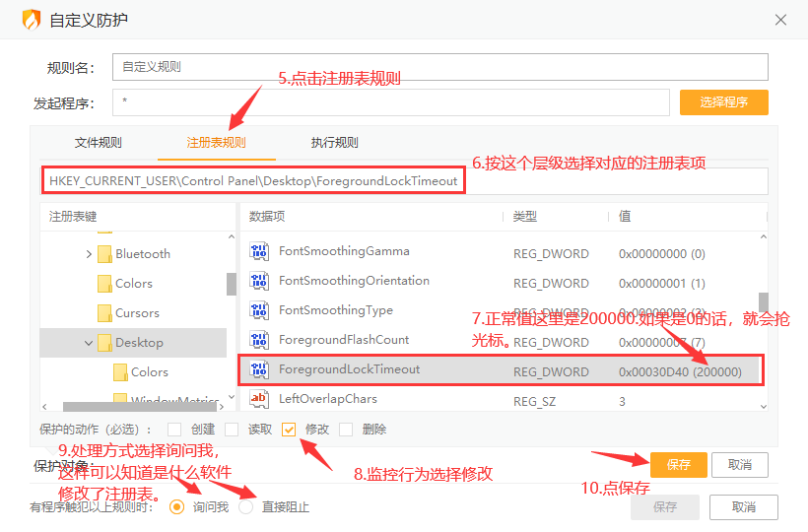Click the FontSmoothingOrientation entry icon

pyautogui.click(x=259, y=282)
